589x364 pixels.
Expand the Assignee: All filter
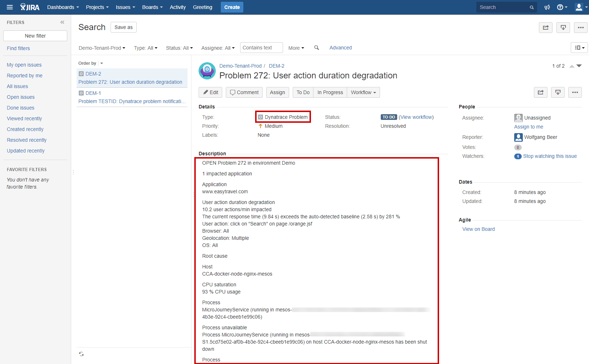218,48
